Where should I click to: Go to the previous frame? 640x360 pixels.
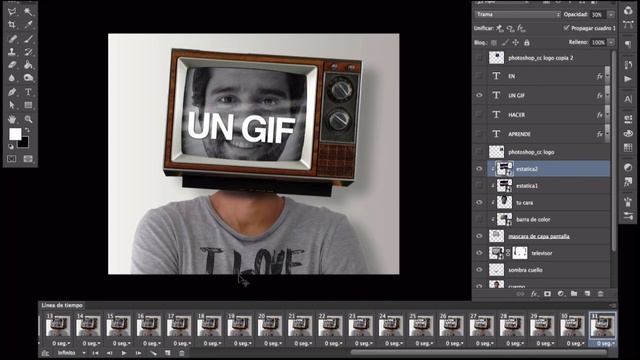pyautogui.click(x=109, y=353)
